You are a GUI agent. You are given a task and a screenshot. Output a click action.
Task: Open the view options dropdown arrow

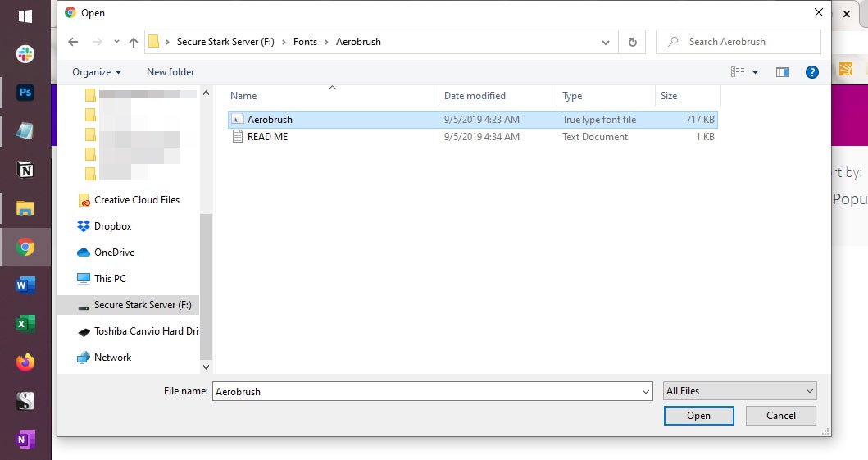pyautogui.click(x=755, y=72)
